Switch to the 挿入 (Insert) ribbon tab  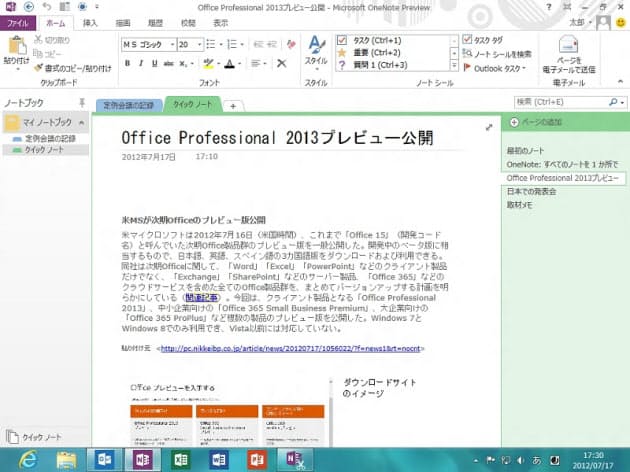[x=90, y=21]
